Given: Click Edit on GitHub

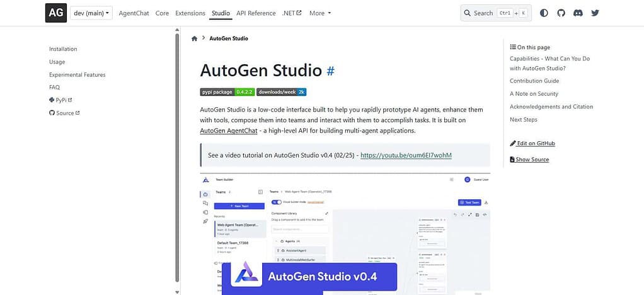Looking at the screenshot, I should [x=532, y=143].
